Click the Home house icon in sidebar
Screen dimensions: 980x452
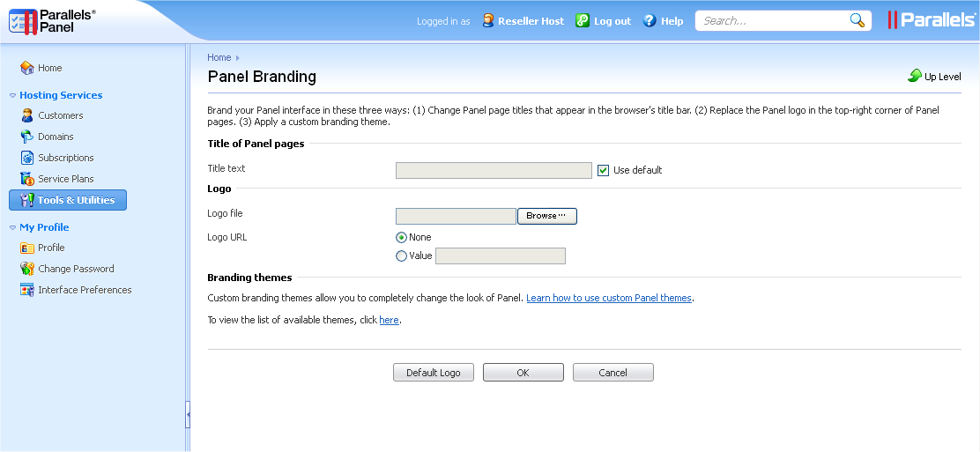coord(26,68)
